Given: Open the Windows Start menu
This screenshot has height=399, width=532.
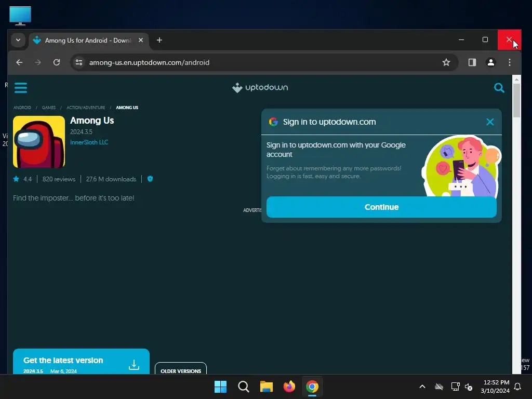Looking at the screenshot, I should pyautogui.click(x=220, y=387).
